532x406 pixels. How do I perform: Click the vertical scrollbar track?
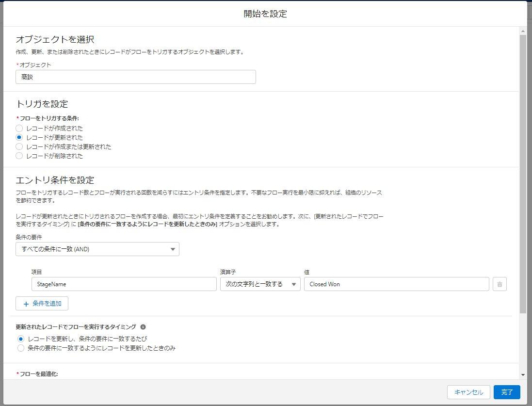(x=523, y=194)
